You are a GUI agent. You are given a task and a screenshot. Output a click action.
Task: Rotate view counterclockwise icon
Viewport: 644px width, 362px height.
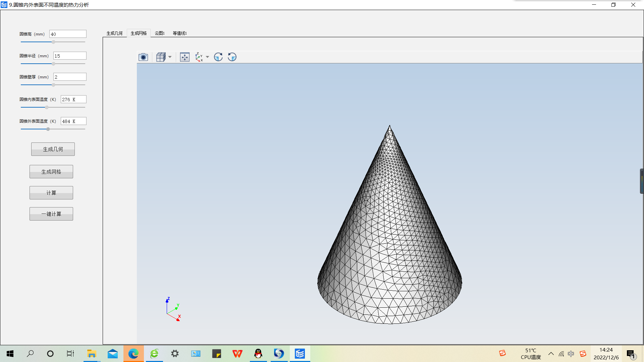(x=232, y=57)
